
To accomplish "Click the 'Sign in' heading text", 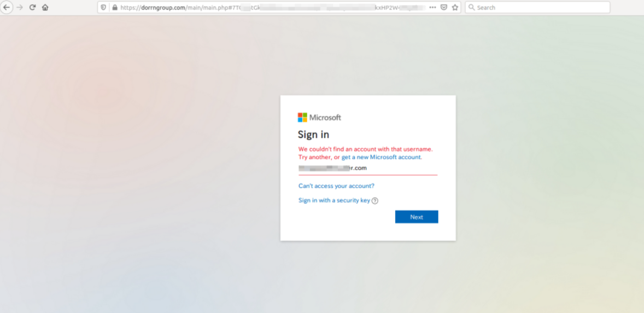I will tap(313, 135).
